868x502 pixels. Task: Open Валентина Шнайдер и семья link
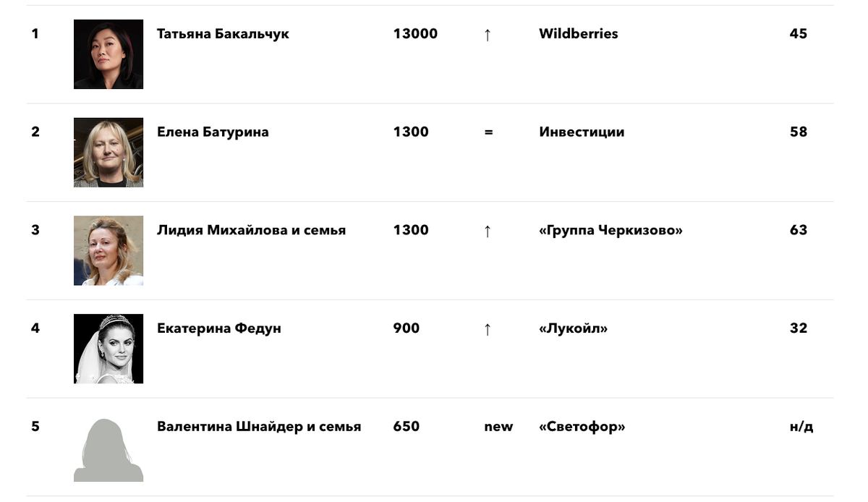[x=259, y=427]
